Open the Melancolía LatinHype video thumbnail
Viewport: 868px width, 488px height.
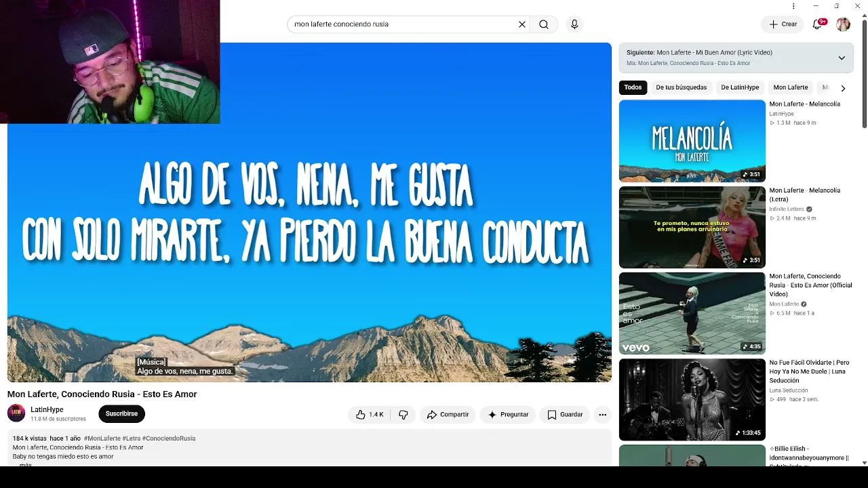click(692, 141)
